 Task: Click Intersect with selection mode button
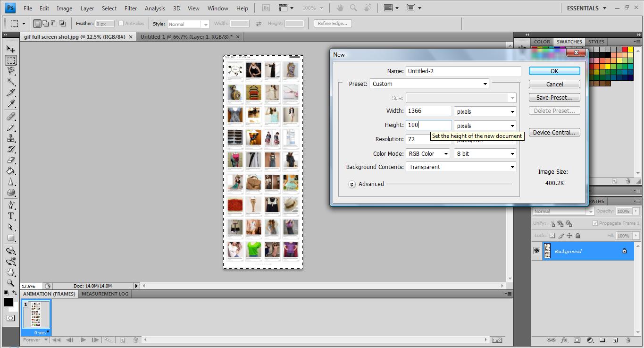coord(62,24)
